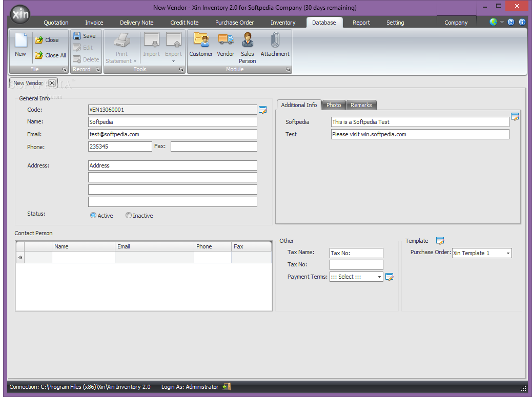532x397 pixels.
Task: Select the Additional Info tab
Action: [299, 105]
